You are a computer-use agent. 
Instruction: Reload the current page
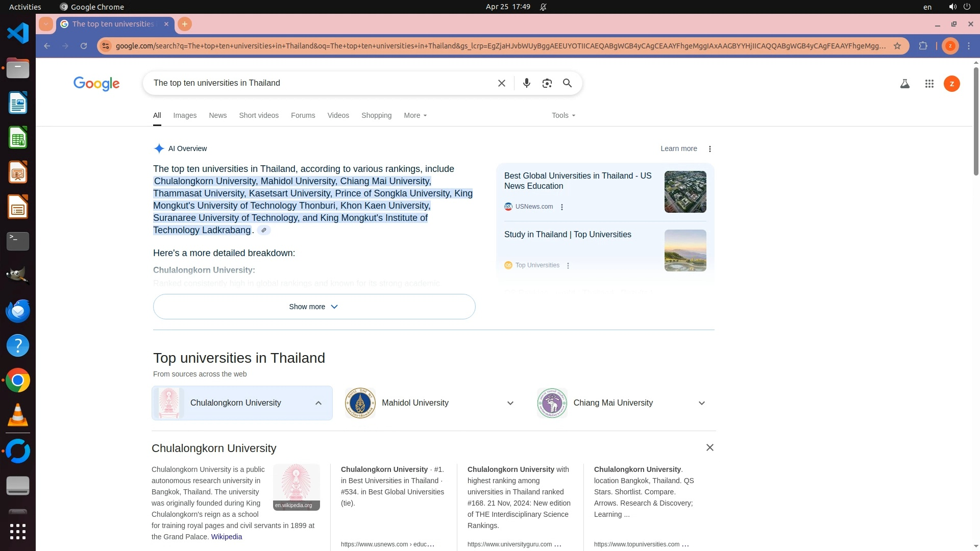(x=84, y=46)
